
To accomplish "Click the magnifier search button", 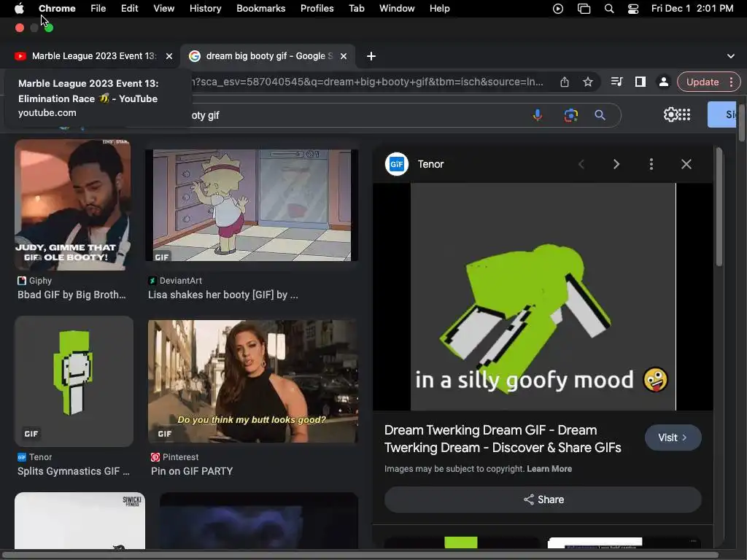I will tap(600, 115).
